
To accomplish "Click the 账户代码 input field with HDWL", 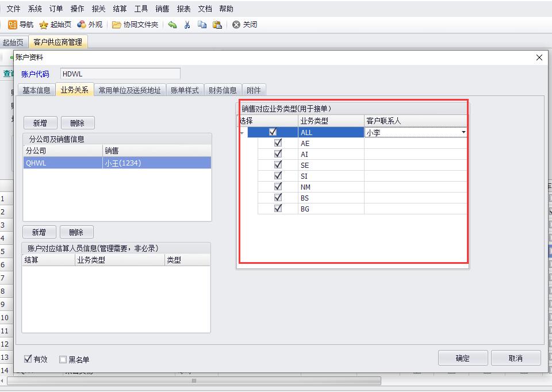I will (x=120, y=74).
